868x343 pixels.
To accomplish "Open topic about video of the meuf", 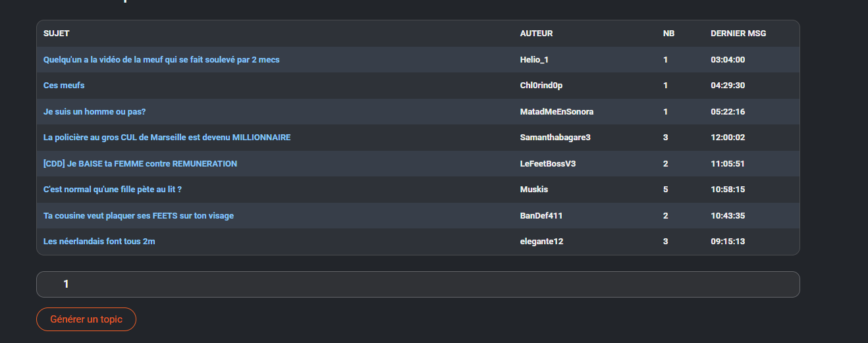I will [x=161, y=60].
